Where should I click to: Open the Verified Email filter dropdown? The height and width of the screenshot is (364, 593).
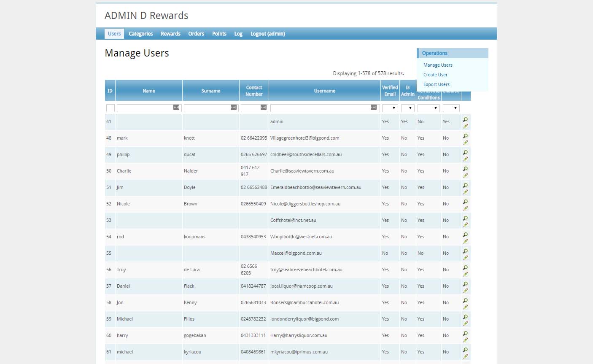pos(390,108)
